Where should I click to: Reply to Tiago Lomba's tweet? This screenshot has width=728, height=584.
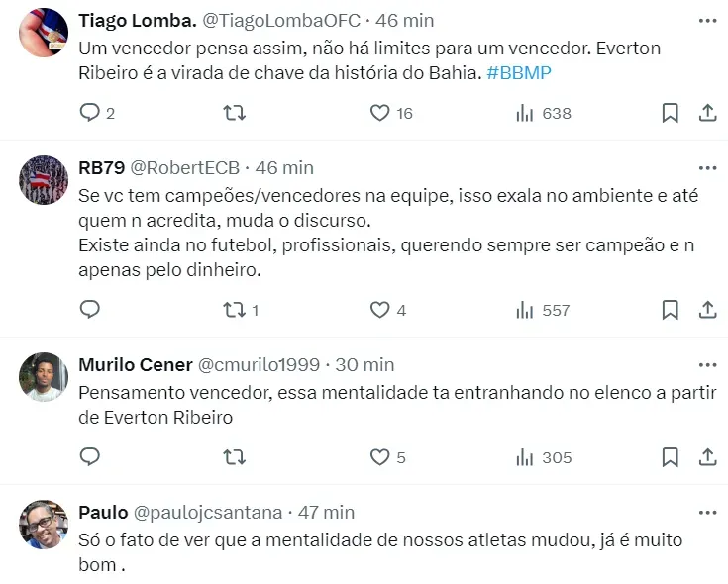90,113
